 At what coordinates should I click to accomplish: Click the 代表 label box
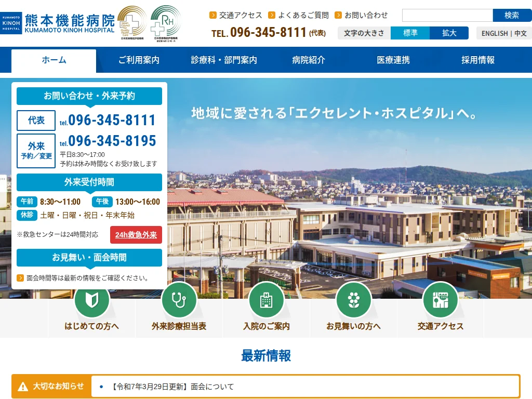[x=36, y=121]
